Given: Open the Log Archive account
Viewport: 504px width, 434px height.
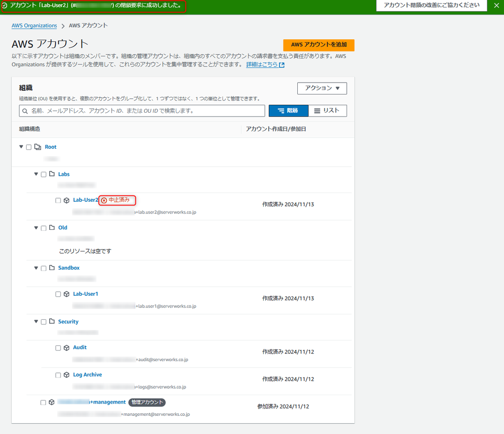Looking at the screenshot, I should click(88, 374).
